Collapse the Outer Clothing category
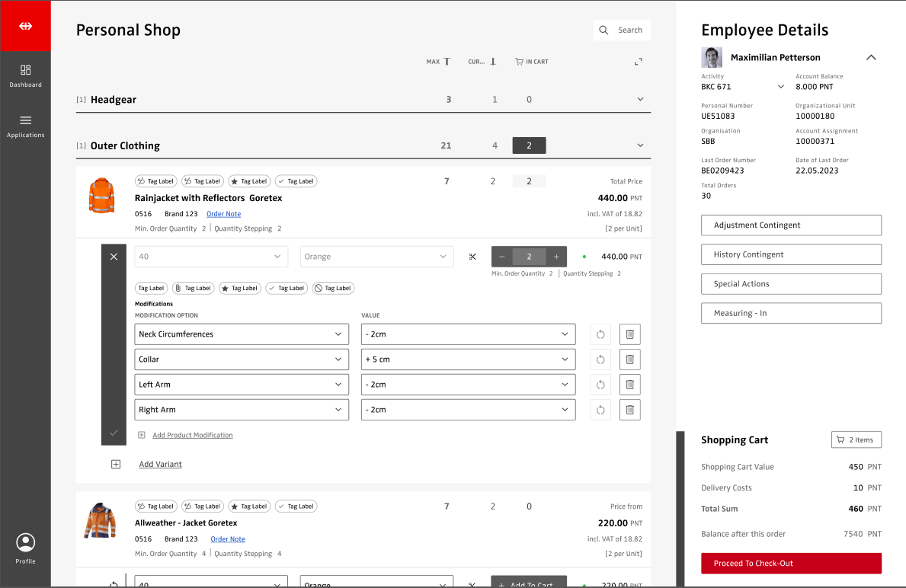906x588 pixels. click(x=640, y=145)
